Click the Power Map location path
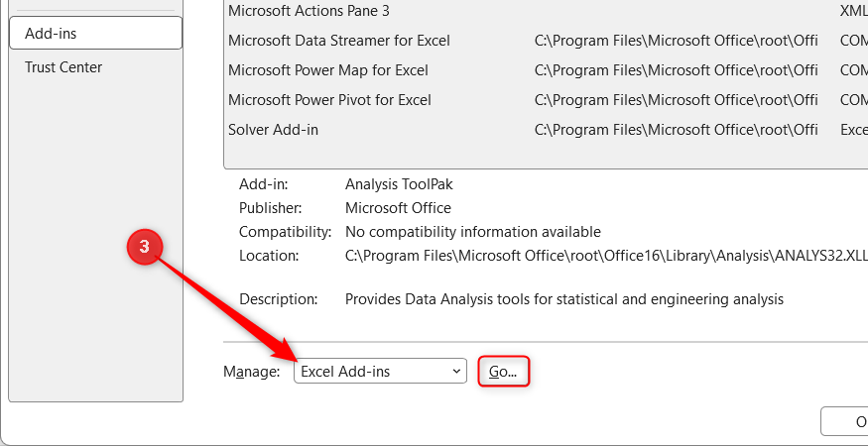Viewport: 868px width, 446px height. click(x=676, y=70)
